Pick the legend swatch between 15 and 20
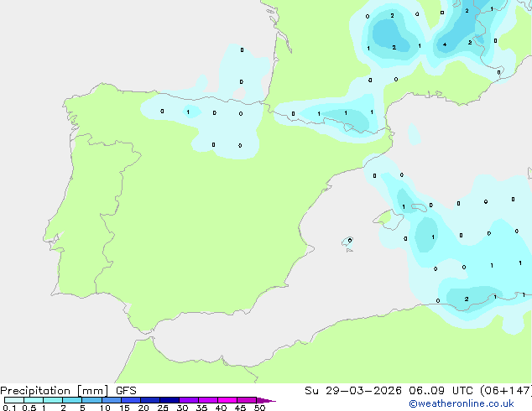The image size is (532, 411). tap(131, 400)
